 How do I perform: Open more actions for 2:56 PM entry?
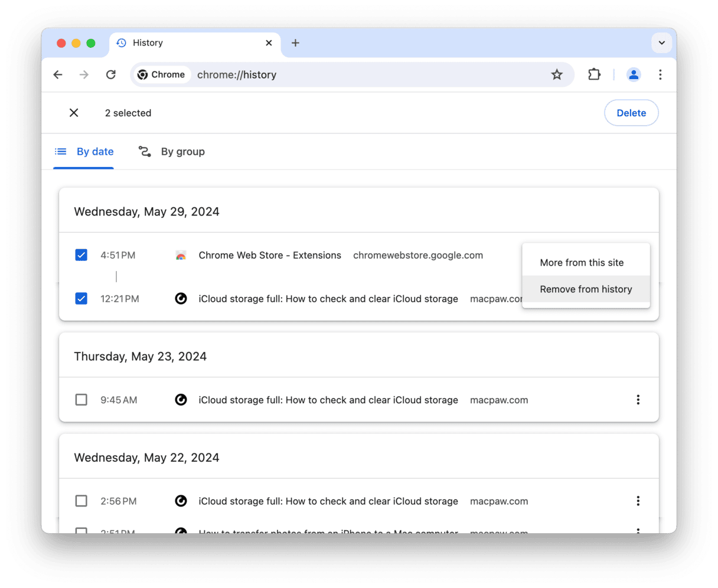coord(638,501)
